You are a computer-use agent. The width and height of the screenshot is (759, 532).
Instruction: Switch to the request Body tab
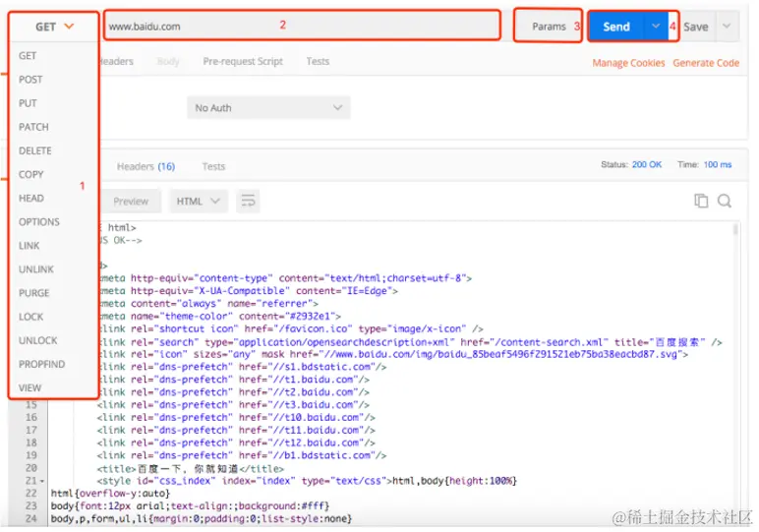(168, 62)
